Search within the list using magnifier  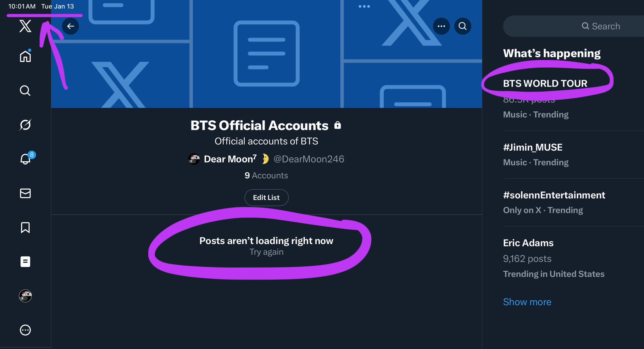(463, 26)
